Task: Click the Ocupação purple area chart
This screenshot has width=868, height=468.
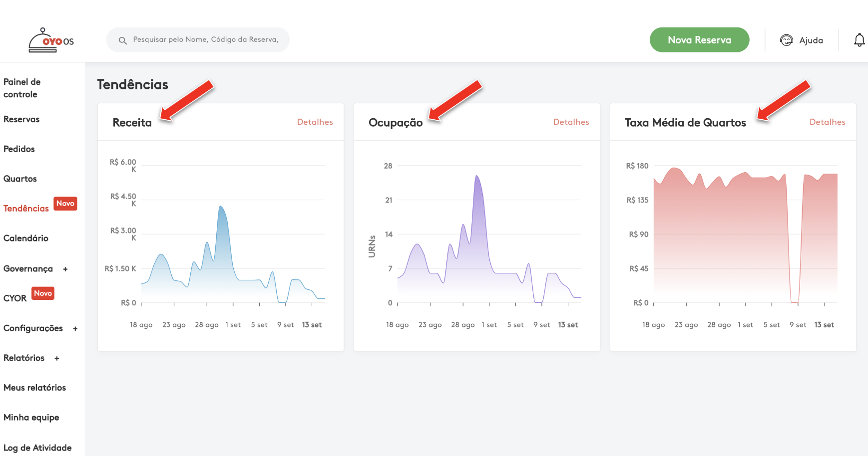Action: 489,239
